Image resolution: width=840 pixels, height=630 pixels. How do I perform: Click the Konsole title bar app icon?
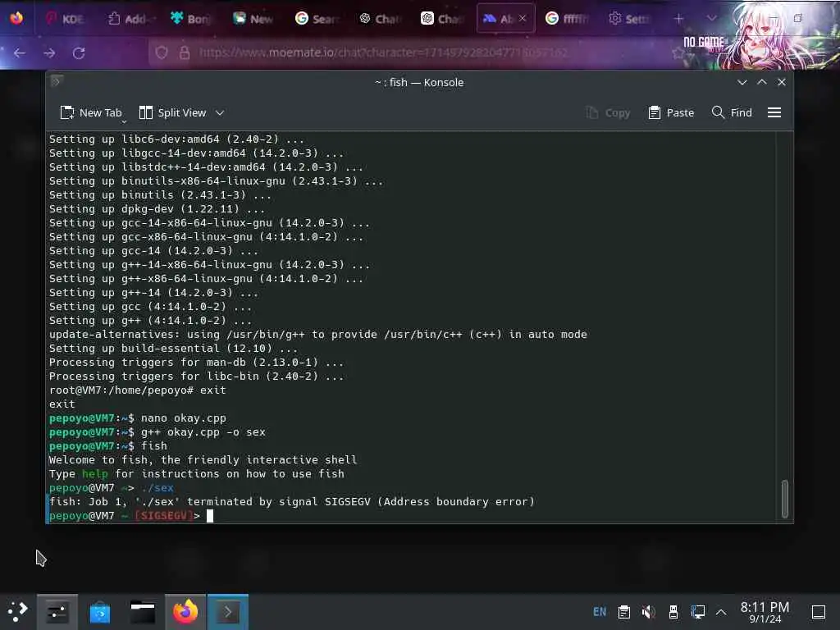[57, 81]
